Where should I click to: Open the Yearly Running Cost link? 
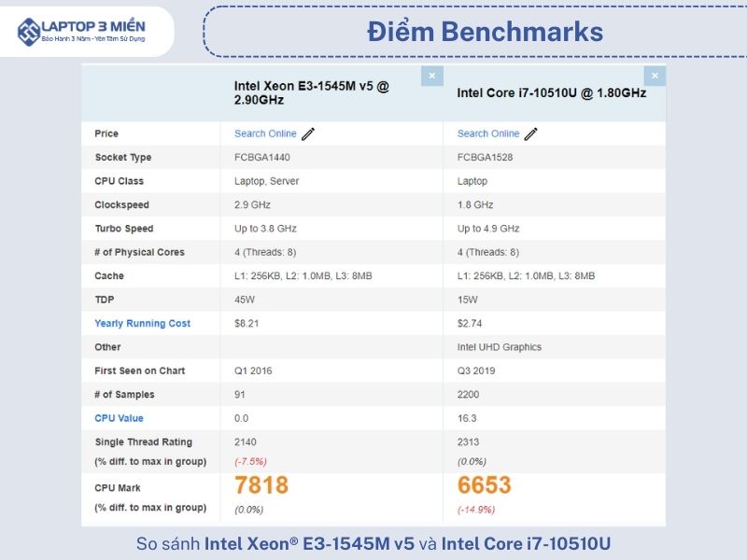click(x=142, y=323)
